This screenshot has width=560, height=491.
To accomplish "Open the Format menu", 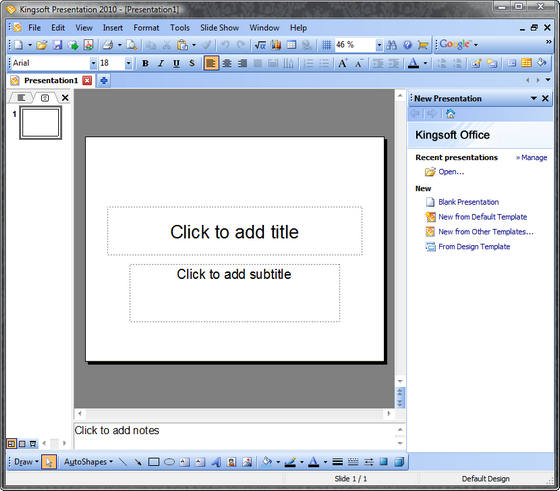I will click(146, 27).
